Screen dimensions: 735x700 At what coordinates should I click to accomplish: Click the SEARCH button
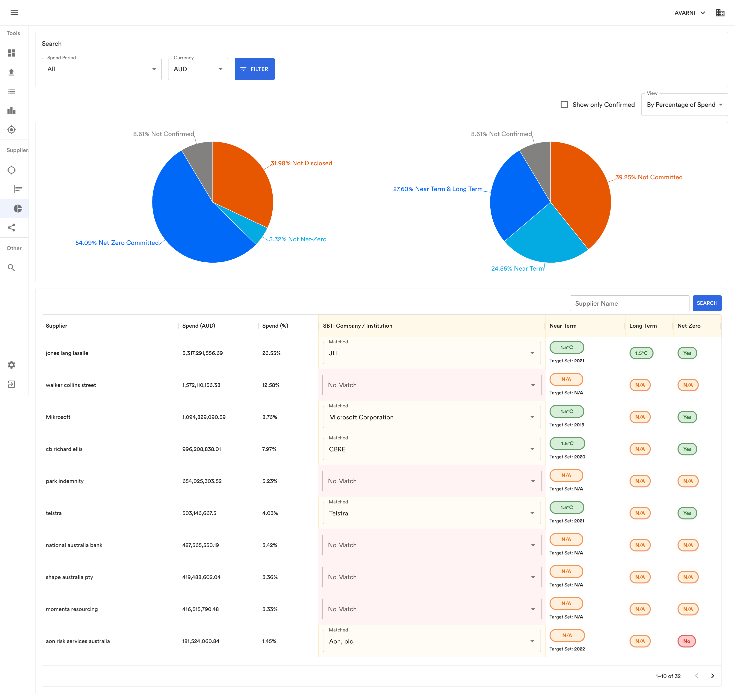(707, 303)
